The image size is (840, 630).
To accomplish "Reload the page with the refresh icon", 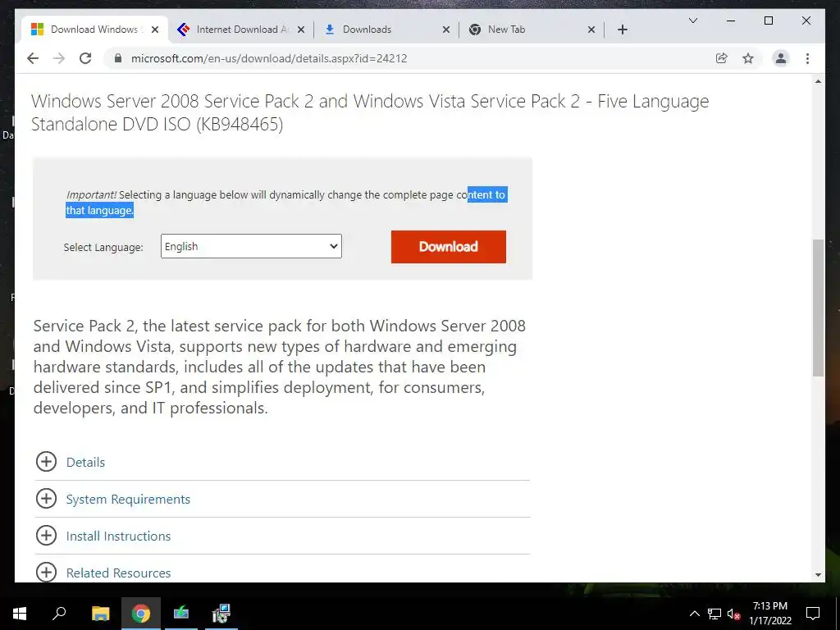I will point(85,58).
